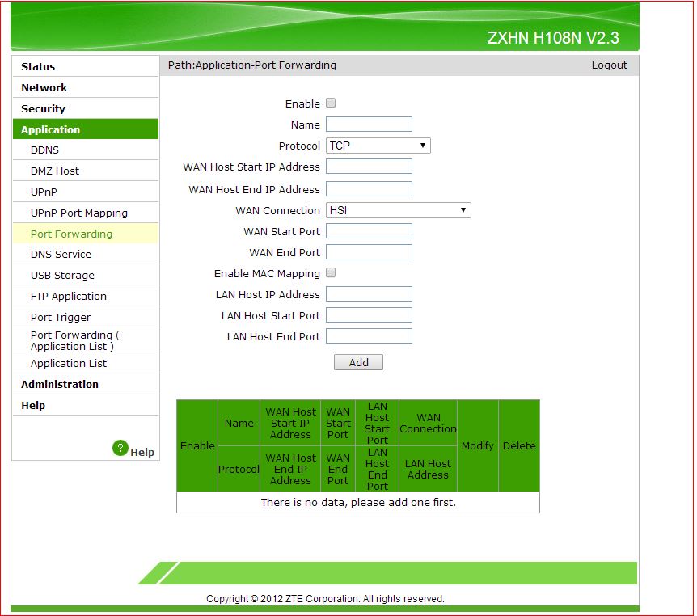
Task: Open the Network menu section
Action: point(86,87)
